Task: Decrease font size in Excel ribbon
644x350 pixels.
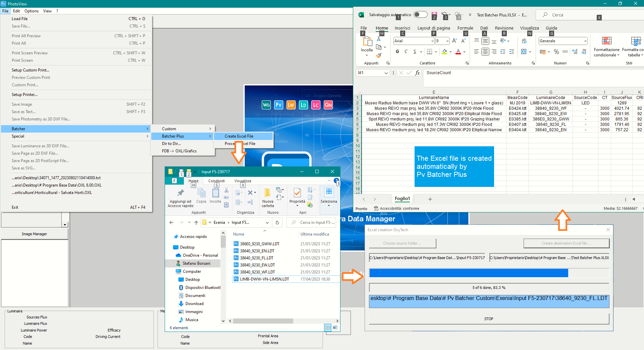Action: click(464, 41)
